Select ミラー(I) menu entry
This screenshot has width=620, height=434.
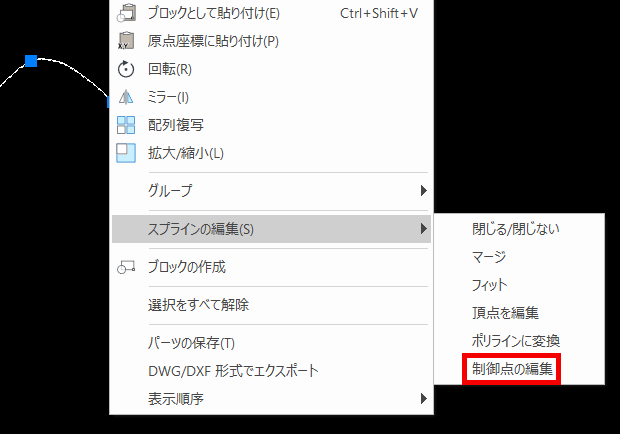pyautogui.click(x=271, y=97)
